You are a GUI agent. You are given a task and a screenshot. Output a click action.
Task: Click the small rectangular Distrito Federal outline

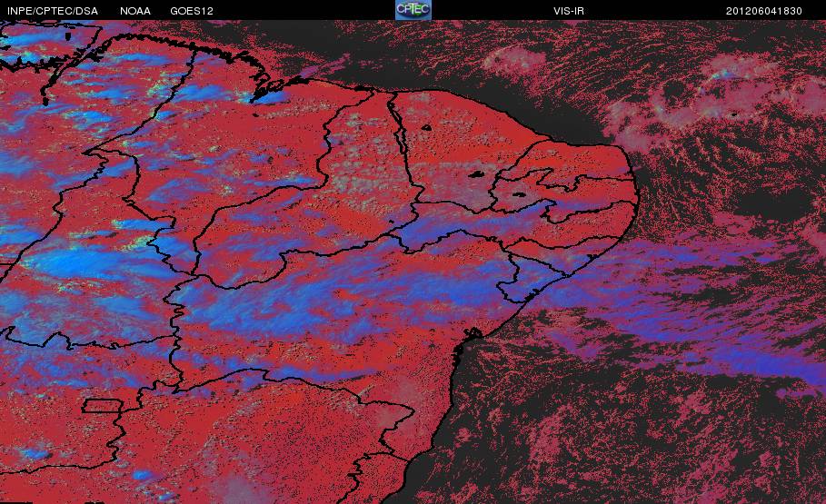pyautogui.click(x=102, y=406)
